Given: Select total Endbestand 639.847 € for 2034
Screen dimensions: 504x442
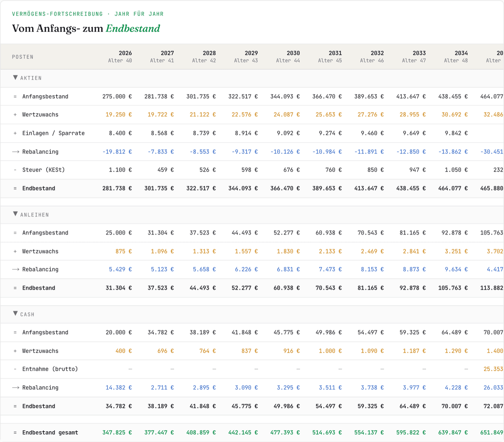Looking at the screenshot, I should [x=453, y=432].
